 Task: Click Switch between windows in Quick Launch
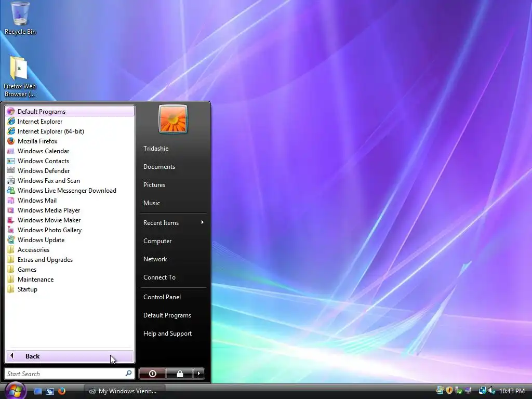click(49, 391)
